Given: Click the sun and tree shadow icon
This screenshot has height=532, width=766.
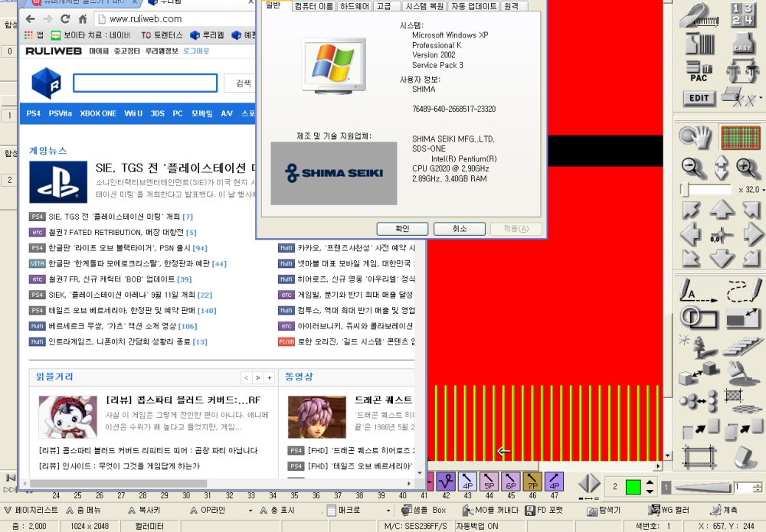Looking at the screenshot, I should [x=698, y=347].
